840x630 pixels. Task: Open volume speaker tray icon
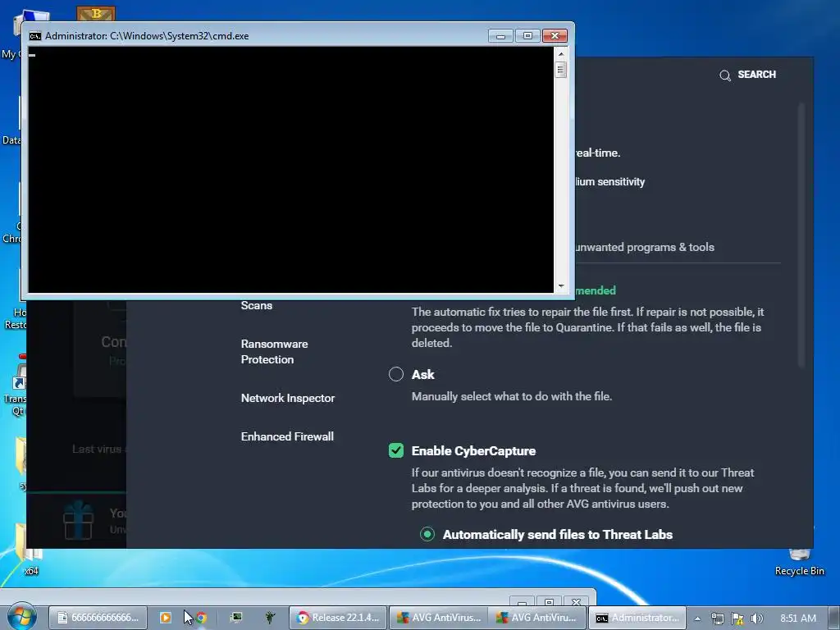756,619
